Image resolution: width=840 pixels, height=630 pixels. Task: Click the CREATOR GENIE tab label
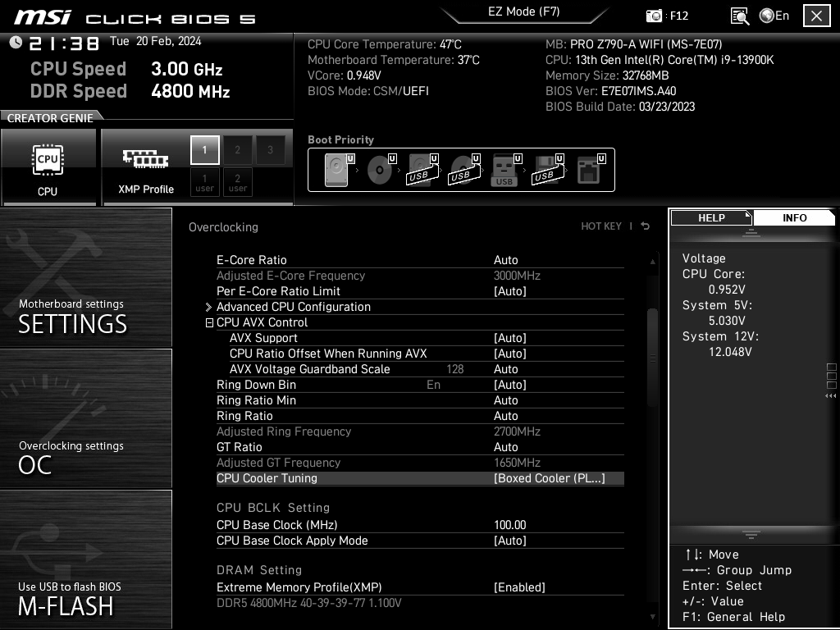coord(50,118)
